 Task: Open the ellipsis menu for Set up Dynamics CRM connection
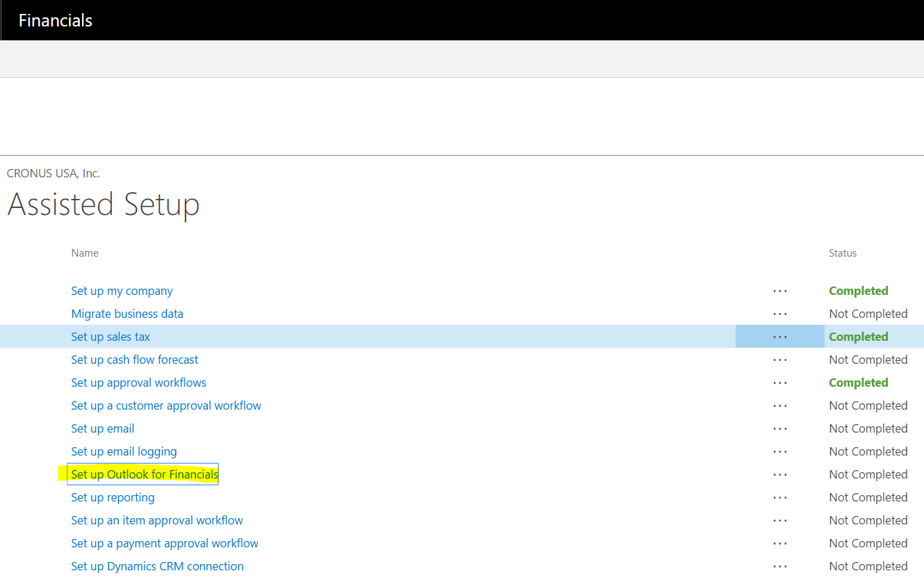pos(779,565)
